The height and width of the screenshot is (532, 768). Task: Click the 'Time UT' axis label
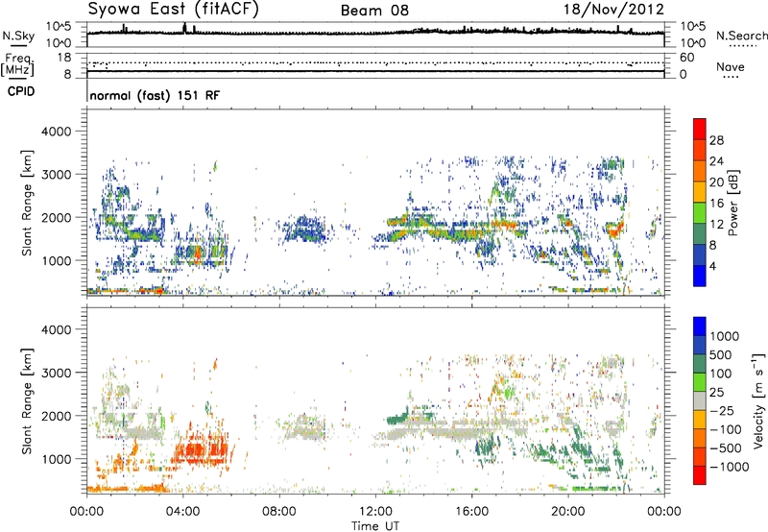(375, 526)
